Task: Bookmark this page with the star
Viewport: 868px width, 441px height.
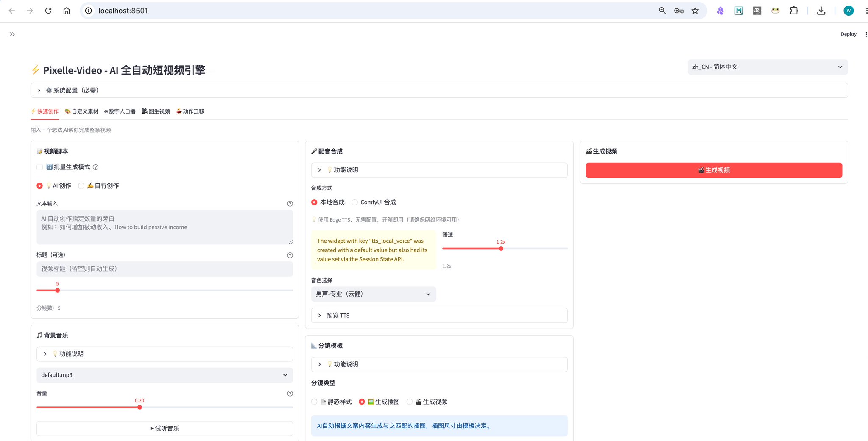Action: (x=695, y=11)
